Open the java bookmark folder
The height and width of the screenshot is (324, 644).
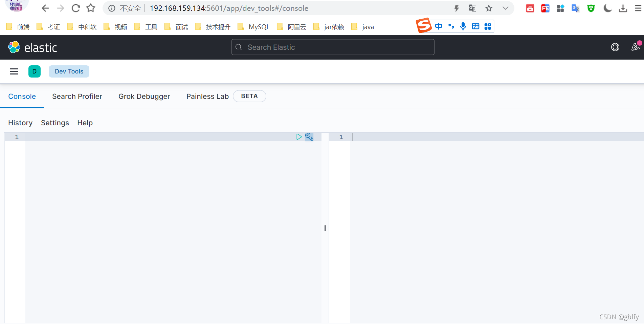[x=362, y=27]
